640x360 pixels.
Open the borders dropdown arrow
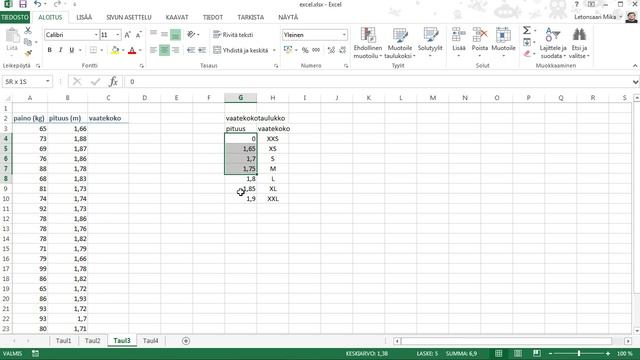[x=101, y=50]
